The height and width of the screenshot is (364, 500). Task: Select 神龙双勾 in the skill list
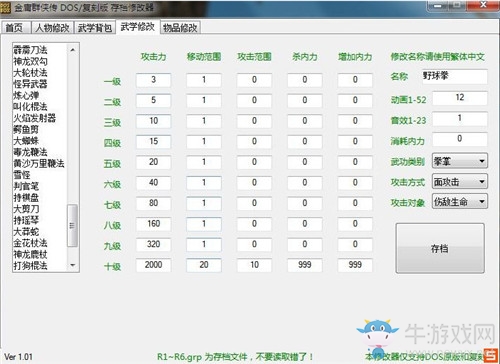click(30, 61)
